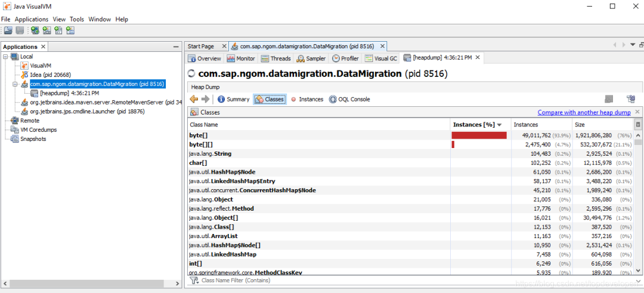Image resolution: width=644 pixels, height=293 pixels.
Task: Select the byte[][] class row
Action: click(411, 144)
